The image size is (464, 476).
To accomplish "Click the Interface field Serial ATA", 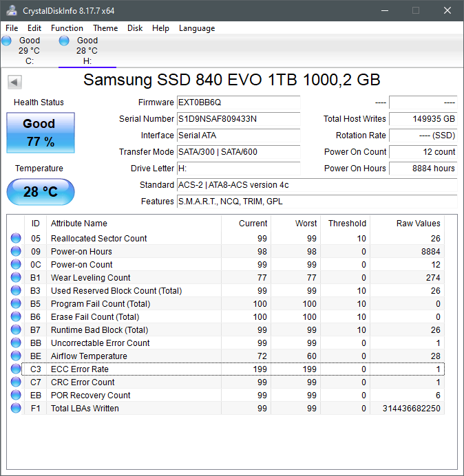I will 238,135.
